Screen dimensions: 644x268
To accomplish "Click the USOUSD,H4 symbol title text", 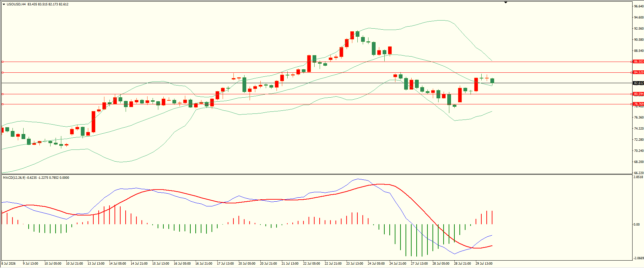I will pos(16,4).
